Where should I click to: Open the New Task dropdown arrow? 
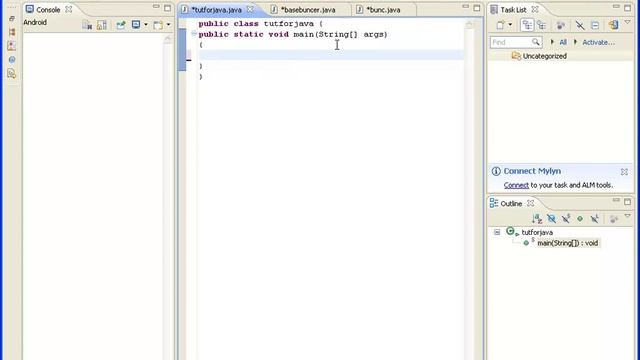pos(510,25)
